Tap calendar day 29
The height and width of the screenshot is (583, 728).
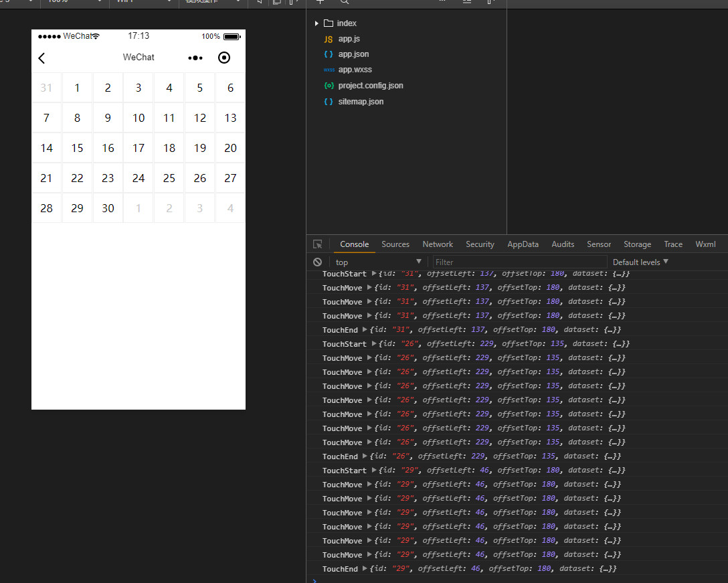[x=77, y=209]
